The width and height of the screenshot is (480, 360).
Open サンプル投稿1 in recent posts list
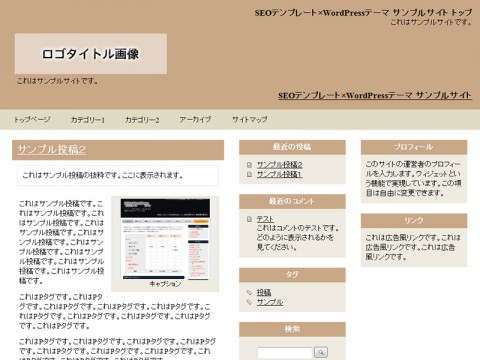coord(279,174)
